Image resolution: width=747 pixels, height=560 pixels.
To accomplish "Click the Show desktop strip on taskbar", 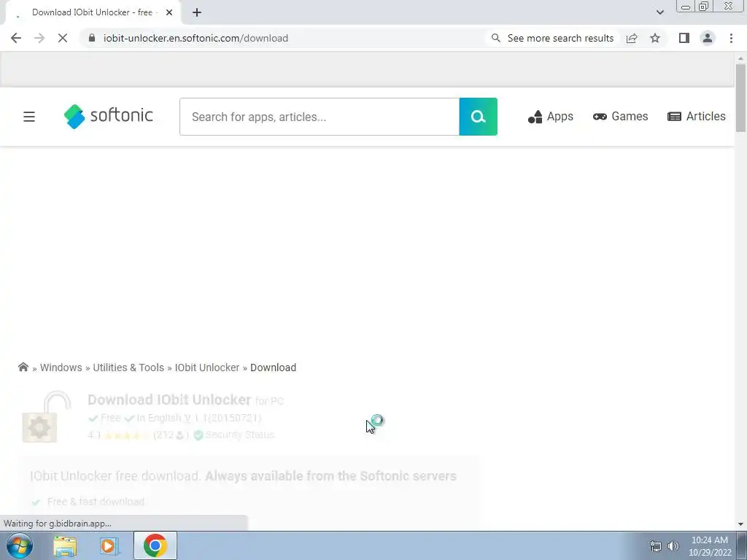I will coord(742,545).
